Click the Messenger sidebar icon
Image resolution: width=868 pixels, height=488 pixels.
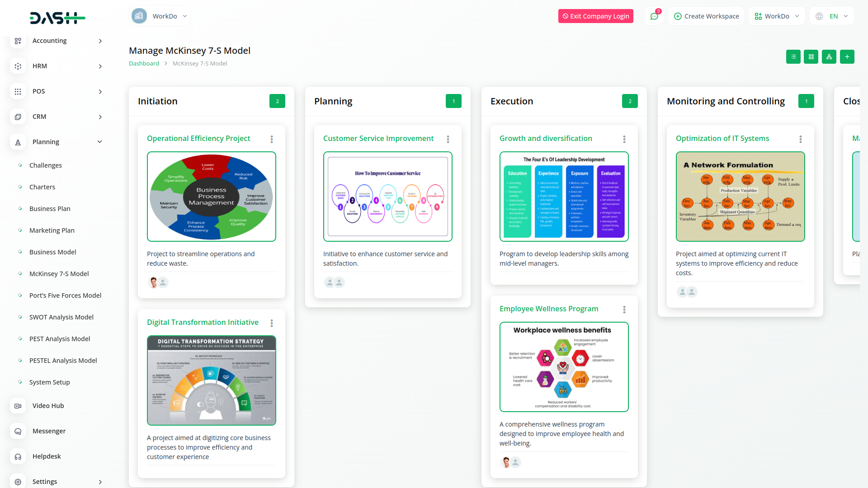18,431
